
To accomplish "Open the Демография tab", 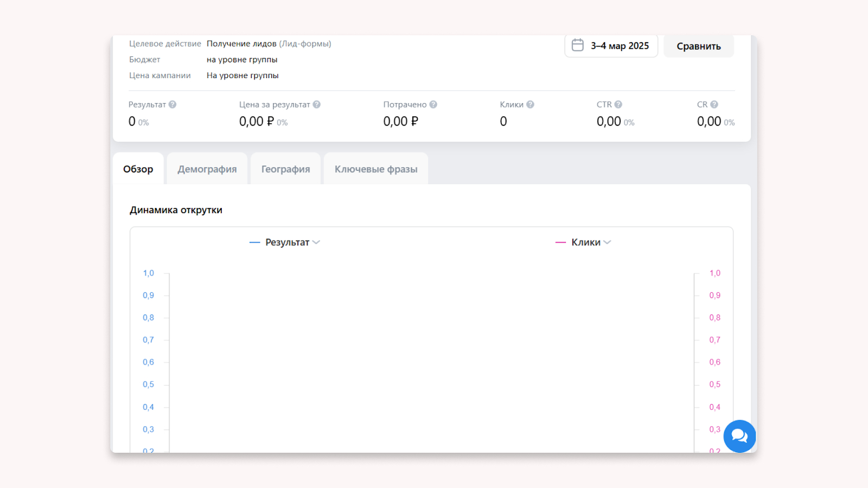I will coord(207,169).
